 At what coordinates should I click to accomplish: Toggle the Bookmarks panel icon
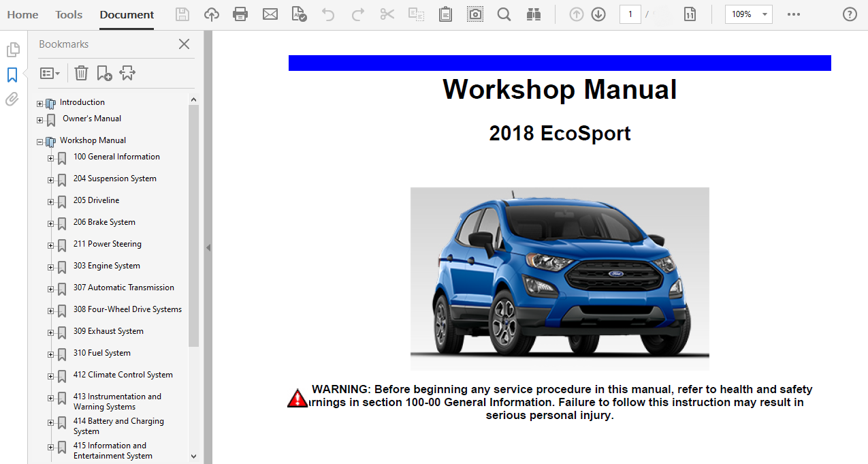pyautogui.click(x=12, y=75)
